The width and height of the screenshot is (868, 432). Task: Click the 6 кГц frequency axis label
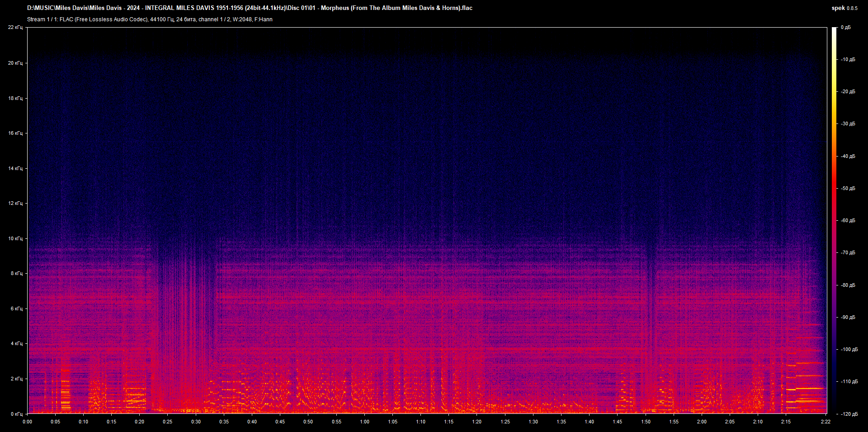17,309
